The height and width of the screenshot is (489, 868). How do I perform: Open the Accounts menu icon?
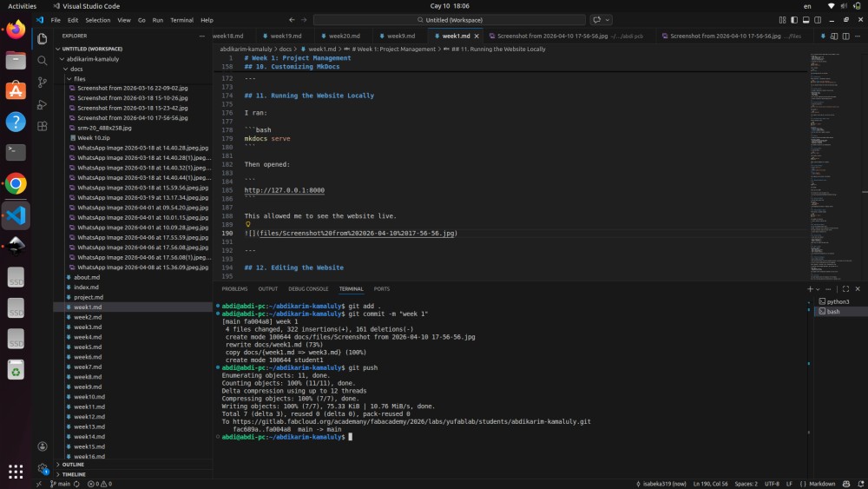coord(42,446)
